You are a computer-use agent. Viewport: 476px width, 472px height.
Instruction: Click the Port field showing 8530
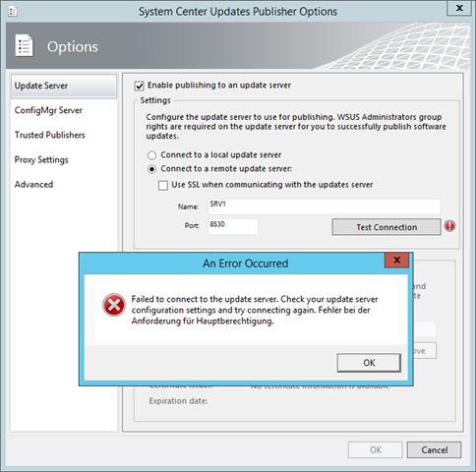pos(233,227)
